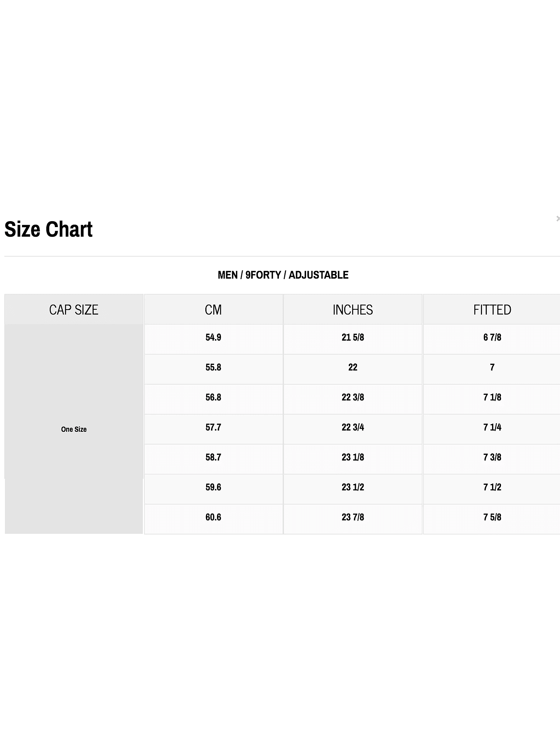The image size is (560, 747).
Task: Click the CAP SIZE column header
Action: pos(74,310)
